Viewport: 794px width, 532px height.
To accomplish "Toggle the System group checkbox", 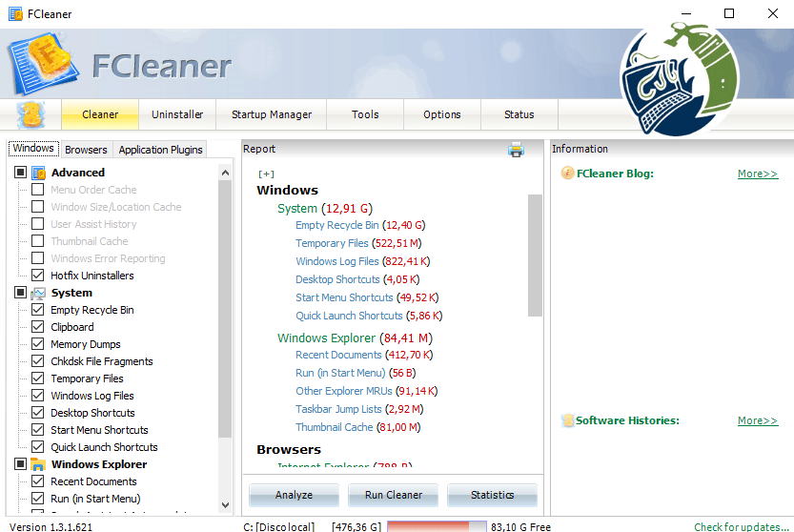I will click(x=20, y=293).
